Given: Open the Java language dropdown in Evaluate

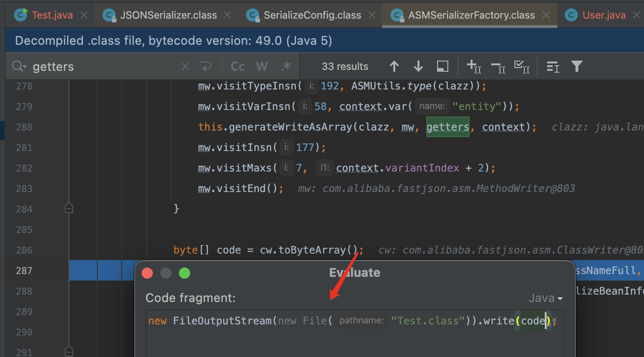Looking at the screenshot, I should click(x=546, y=298).
